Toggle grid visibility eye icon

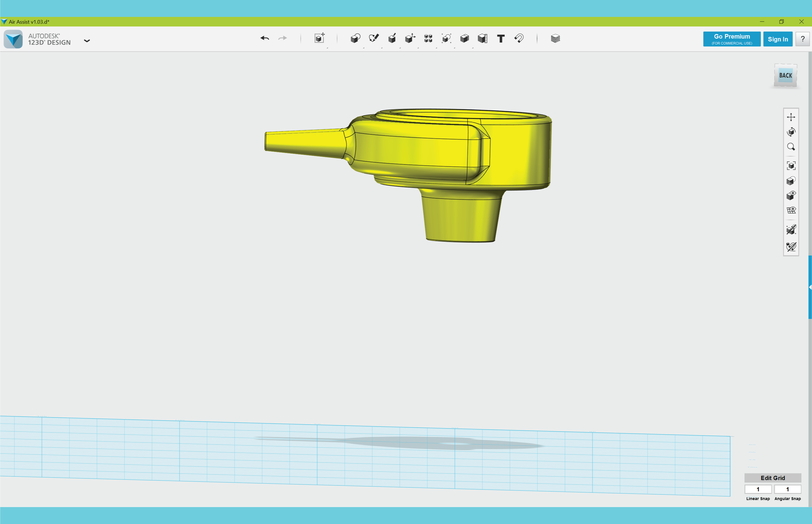(x=791, y=210)
